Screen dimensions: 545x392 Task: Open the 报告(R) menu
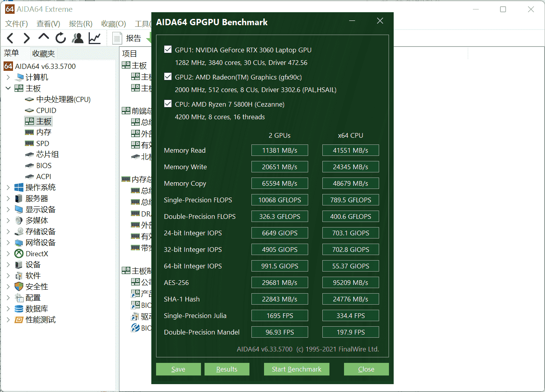[81, 24]
